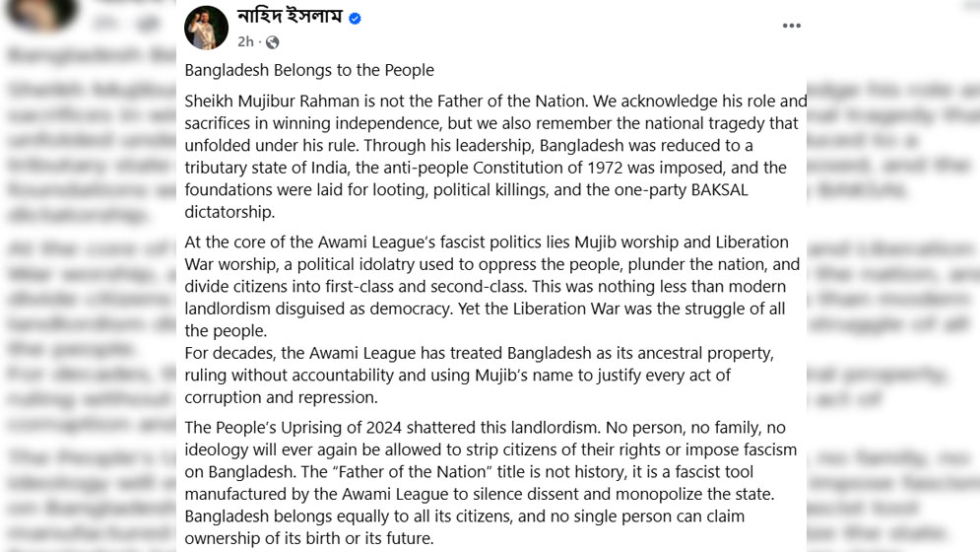
Task: Click the line starting 'For decades, the Awami League'
Action: click(x=479, y=353)
